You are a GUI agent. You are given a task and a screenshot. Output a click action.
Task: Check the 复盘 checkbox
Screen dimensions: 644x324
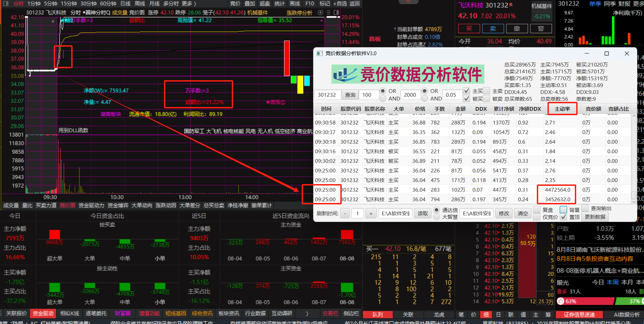[x=536, y=210]
